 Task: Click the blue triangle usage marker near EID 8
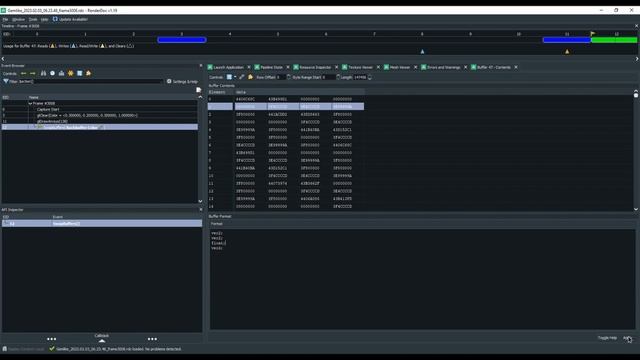tap(422, 52)
